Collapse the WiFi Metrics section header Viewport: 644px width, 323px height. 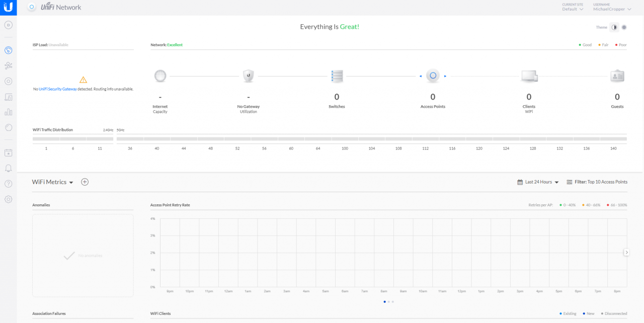pos(71,182)
